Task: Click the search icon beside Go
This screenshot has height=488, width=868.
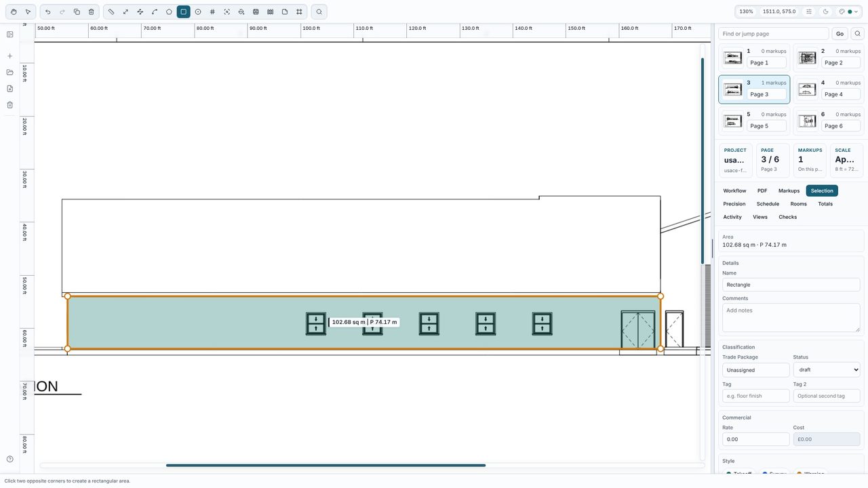Action: [858, 34]
